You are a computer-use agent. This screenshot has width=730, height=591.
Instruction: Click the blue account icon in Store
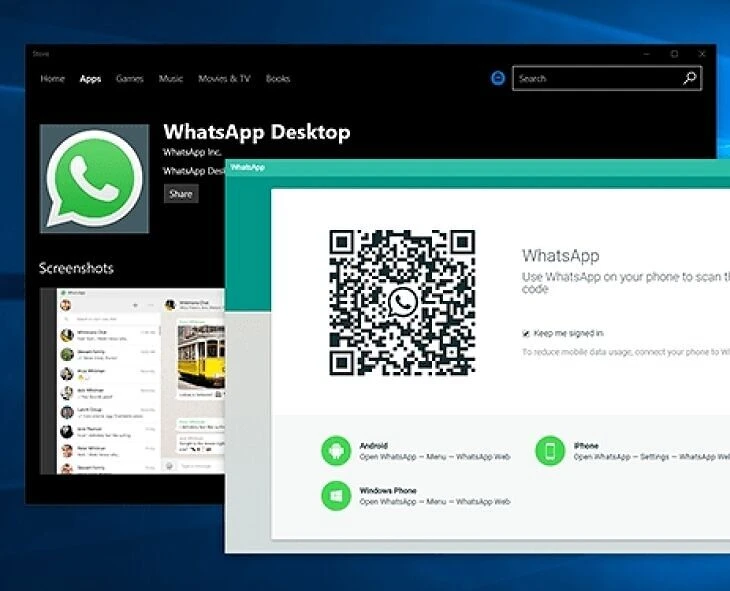498,78
